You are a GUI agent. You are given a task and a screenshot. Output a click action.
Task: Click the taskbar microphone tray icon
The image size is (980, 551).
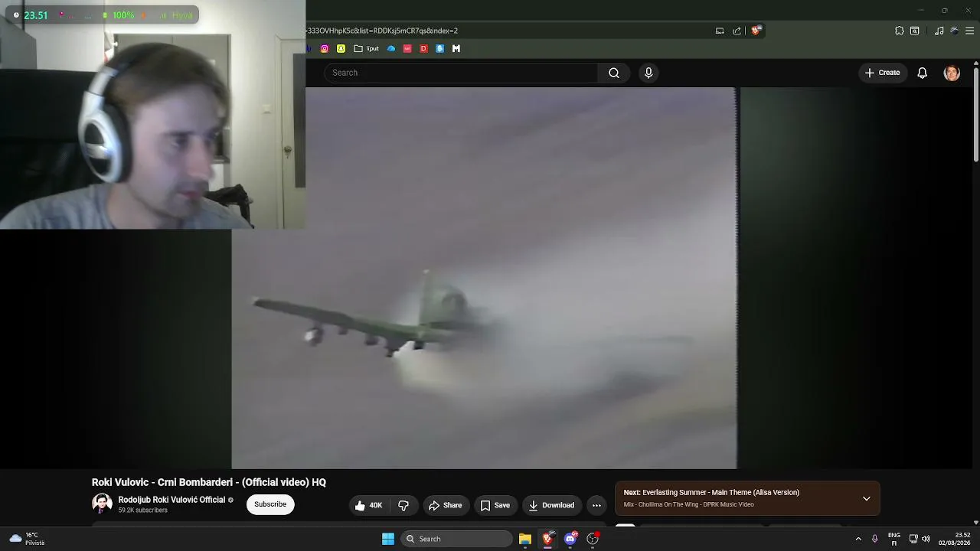875,539
